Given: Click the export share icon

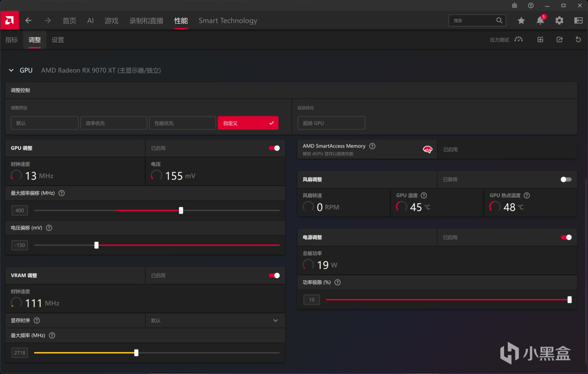Looking at the screenshot, I should (560, 40).
